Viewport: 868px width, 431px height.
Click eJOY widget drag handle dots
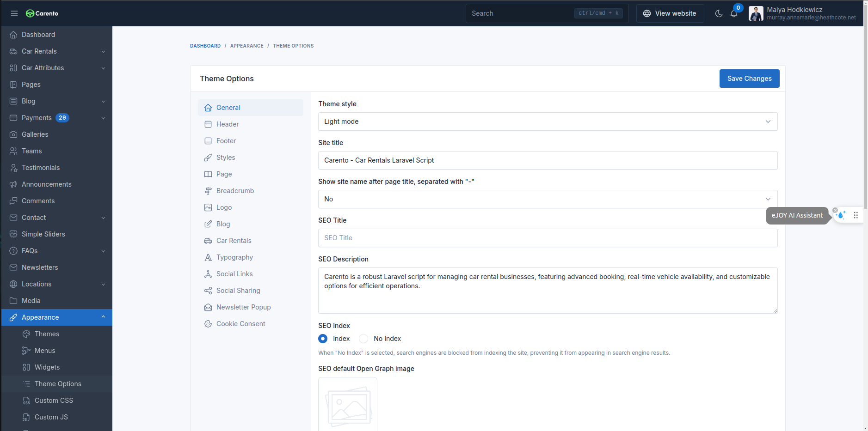pos(856,215)
